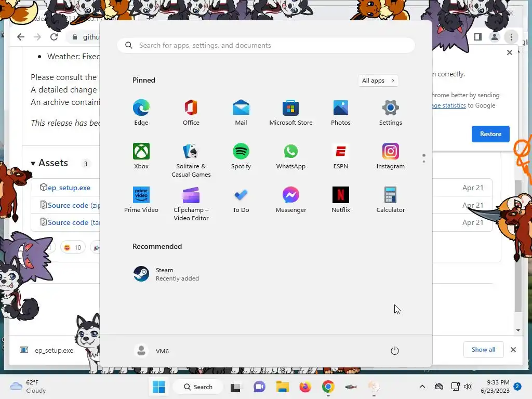Launch Office from pinned apps
532x399 pixels.
pos(191,113)
